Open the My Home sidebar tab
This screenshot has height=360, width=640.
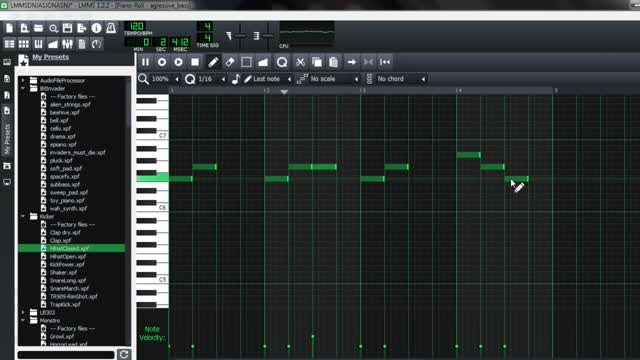pos(7,166)
